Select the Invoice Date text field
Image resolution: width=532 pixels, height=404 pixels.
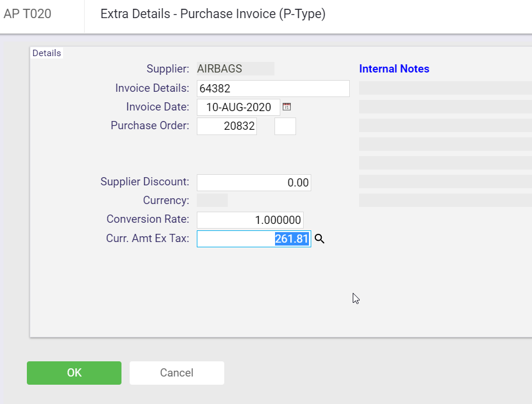pyautogui.click(x=238, y=107)
